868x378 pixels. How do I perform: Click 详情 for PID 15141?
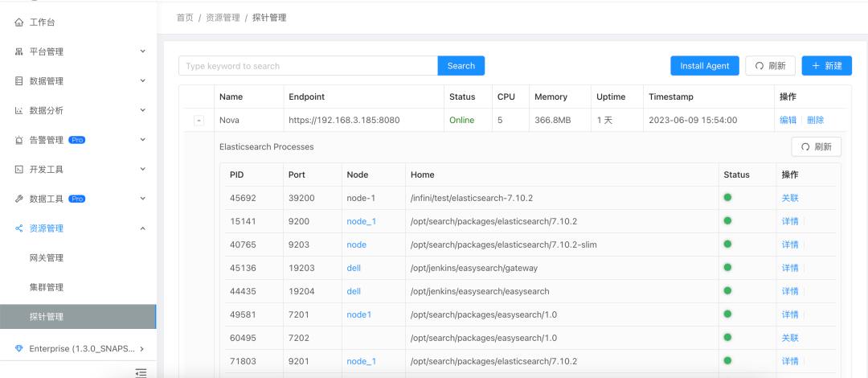pos(790,221)
